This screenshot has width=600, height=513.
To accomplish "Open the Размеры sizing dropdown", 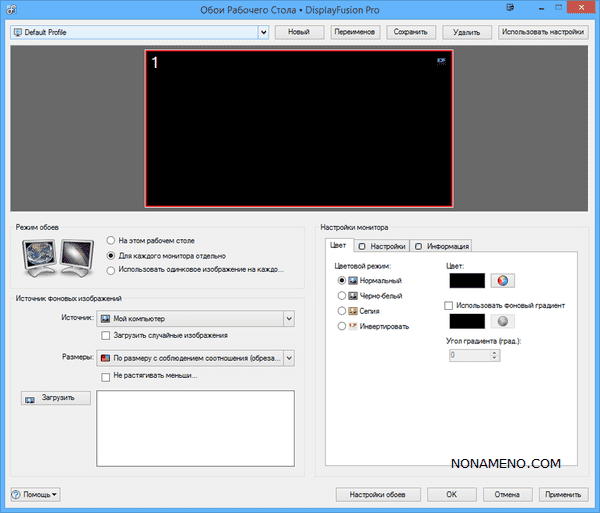I will tap(288, 357).
